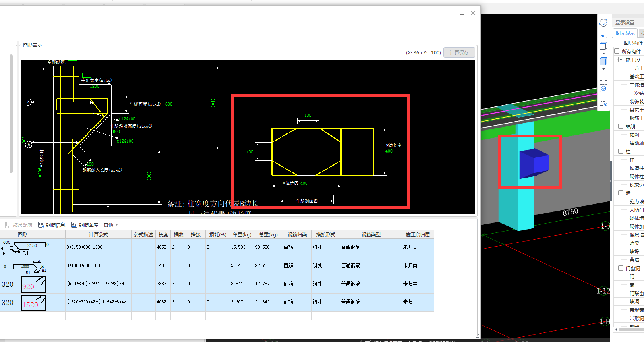Click the 单重(kg) column header

click(242, 235)
